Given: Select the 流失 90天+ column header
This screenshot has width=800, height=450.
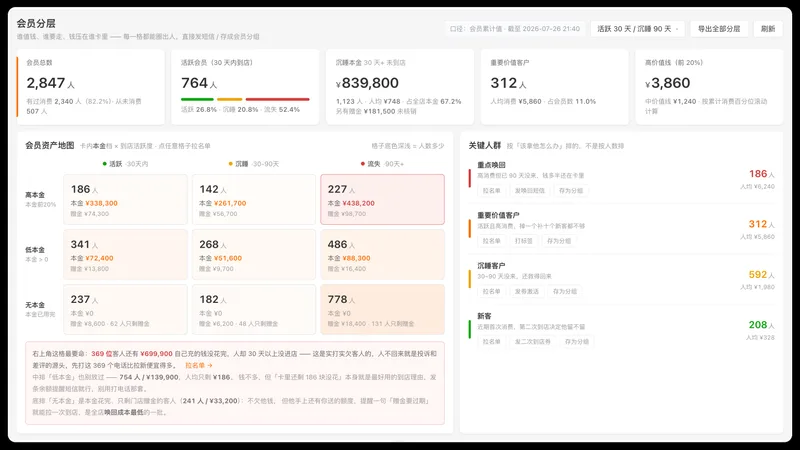Looking at the screenshot, I should click(382, 164).
